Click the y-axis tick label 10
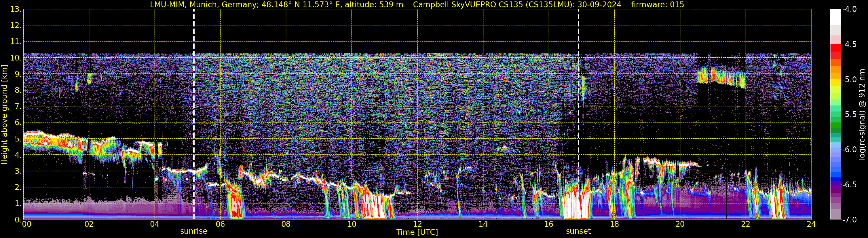Screen dimensions: 868x238 click(x=16, y=58)
